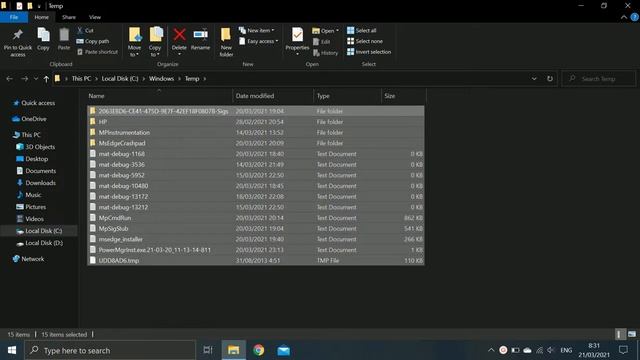Select the MsEdgeCrashpad folder
This screenshot has width=640, height=360.
(256, 143)
